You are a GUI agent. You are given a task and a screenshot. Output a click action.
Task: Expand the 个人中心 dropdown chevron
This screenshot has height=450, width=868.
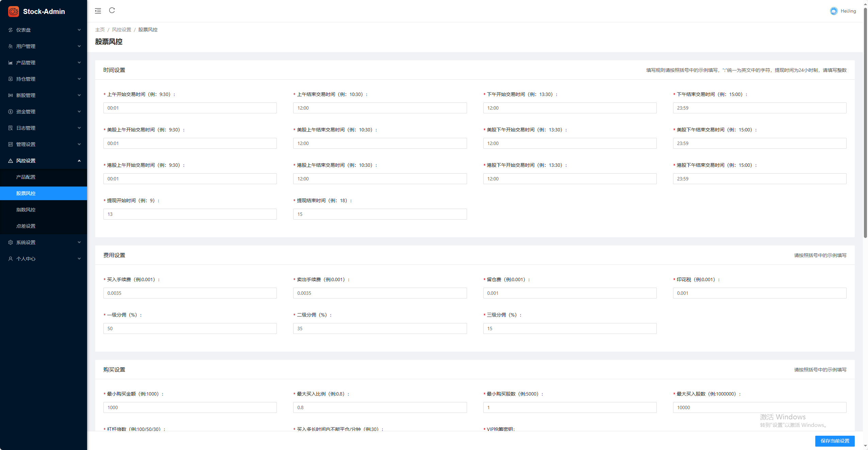(x=79, y=259)
